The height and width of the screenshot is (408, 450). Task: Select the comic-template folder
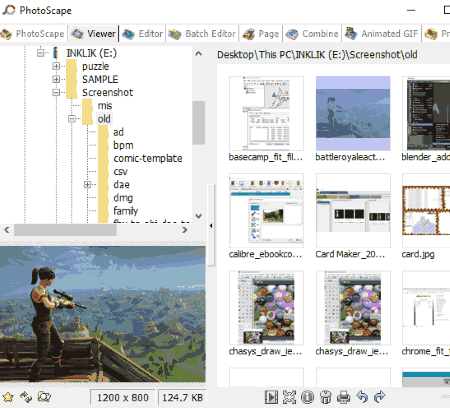pos(148,158)
